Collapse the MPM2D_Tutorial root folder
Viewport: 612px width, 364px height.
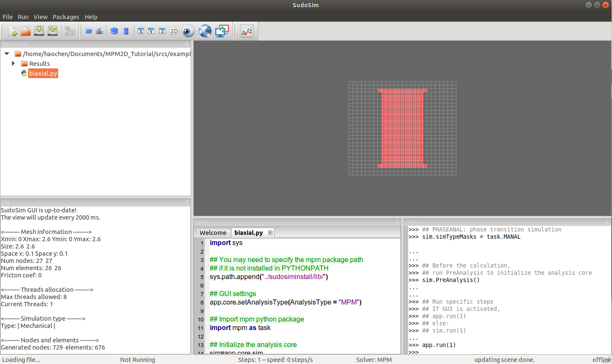tap(7, 54)
